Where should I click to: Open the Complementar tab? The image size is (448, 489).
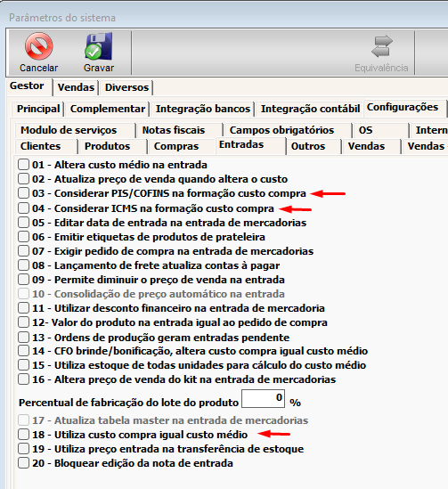pos(108,109)
